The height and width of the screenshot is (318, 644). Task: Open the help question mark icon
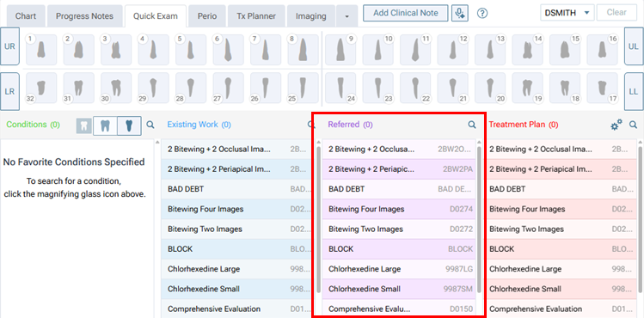pyautogui.click(x=482, y=13)
